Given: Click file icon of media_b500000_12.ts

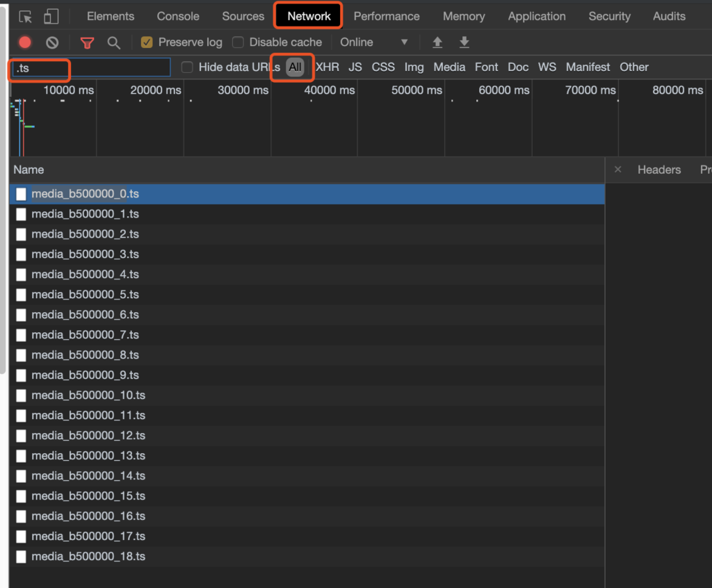Looking at the screenshot, I should click(21, 435).
